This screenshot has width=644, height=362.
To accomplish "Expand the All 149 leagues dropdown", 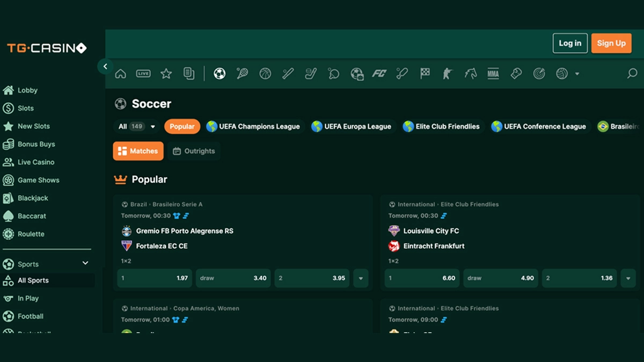I will coord(152,127).
